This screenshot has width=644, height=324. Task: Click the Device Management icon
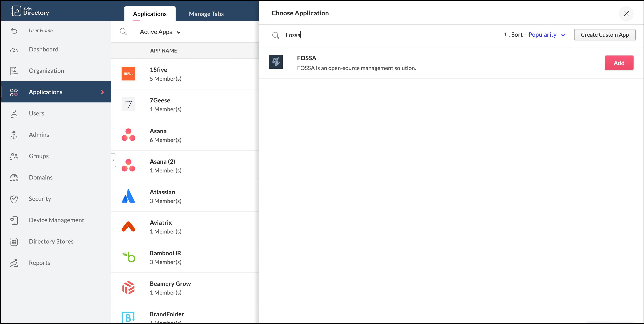click(14, 220)
